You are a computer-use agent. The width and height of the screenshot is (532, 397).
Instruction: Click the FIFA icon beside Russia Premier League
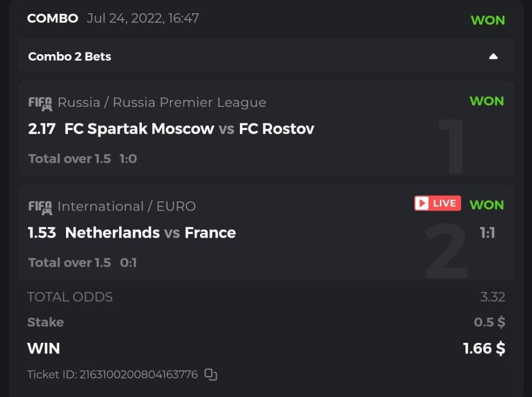[x=40, y=103]
